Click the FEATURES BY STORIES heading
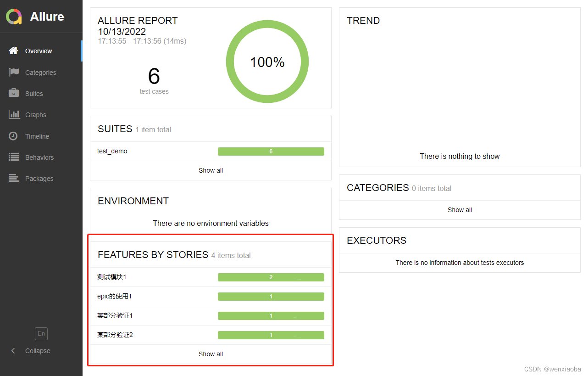The image size is (588, 376). pos(153,255)
